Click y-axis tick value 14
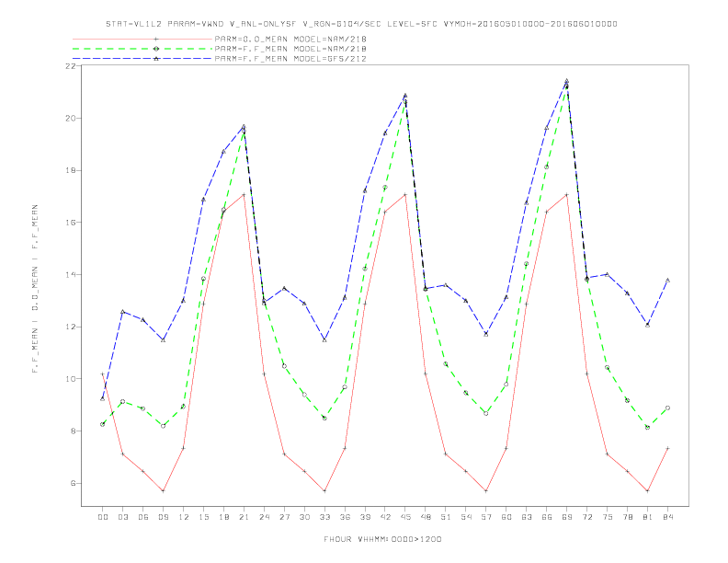This screenshot has width=728, height=563. [71, 274]
